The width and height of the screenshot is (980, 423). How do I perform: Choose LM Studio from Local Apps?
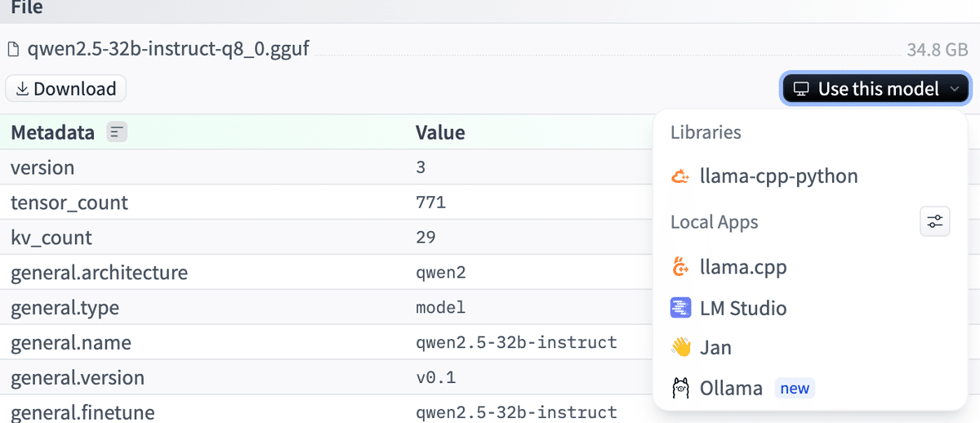(x=743, y=308)
